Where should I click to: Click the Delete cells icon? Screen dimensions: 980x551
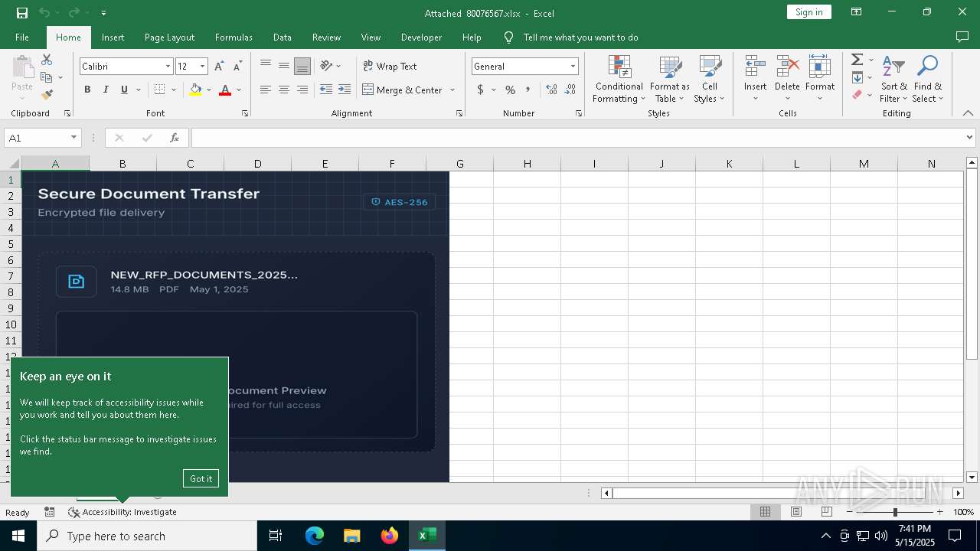pos(787,67)
